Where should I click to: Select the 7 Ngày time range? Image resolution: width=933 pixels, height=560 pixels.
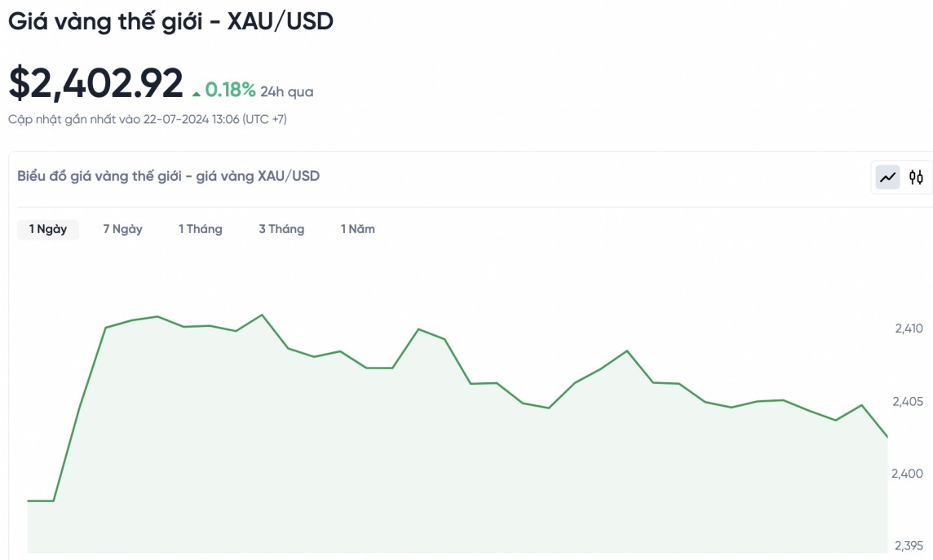click(122, 229)
